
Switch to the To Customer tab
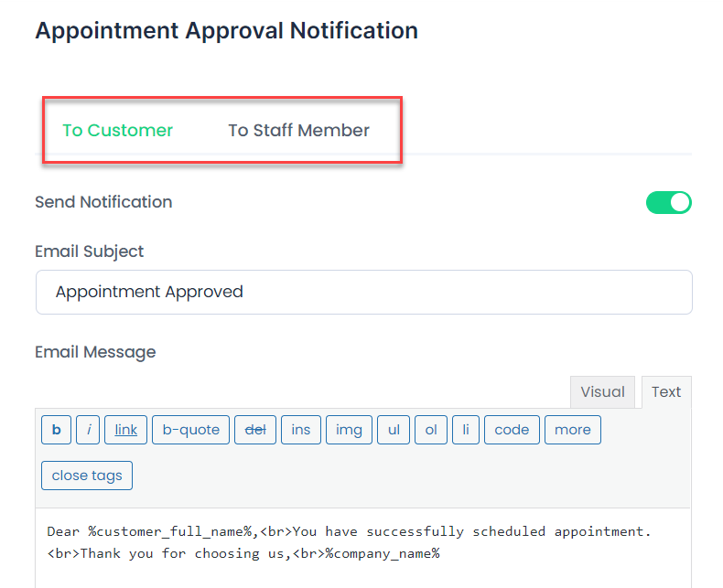coord(117,131)
